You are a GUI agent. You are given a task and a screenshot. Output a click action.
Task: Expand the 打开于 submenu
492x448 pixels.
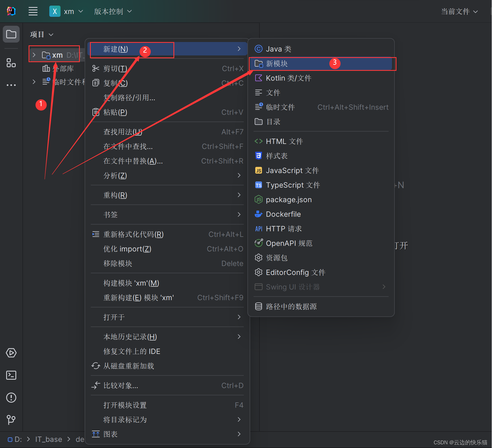click(x=167, y=317)
